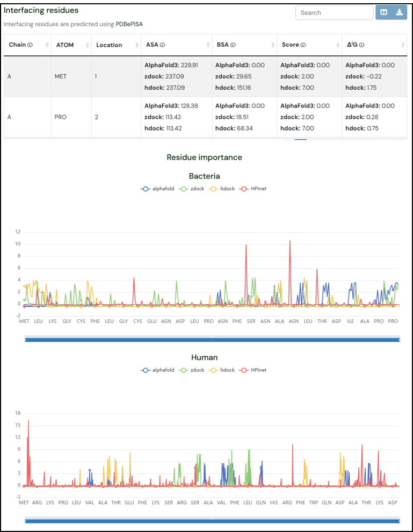
Task: Open the PDBePISA link
Action: click(129, 24)
